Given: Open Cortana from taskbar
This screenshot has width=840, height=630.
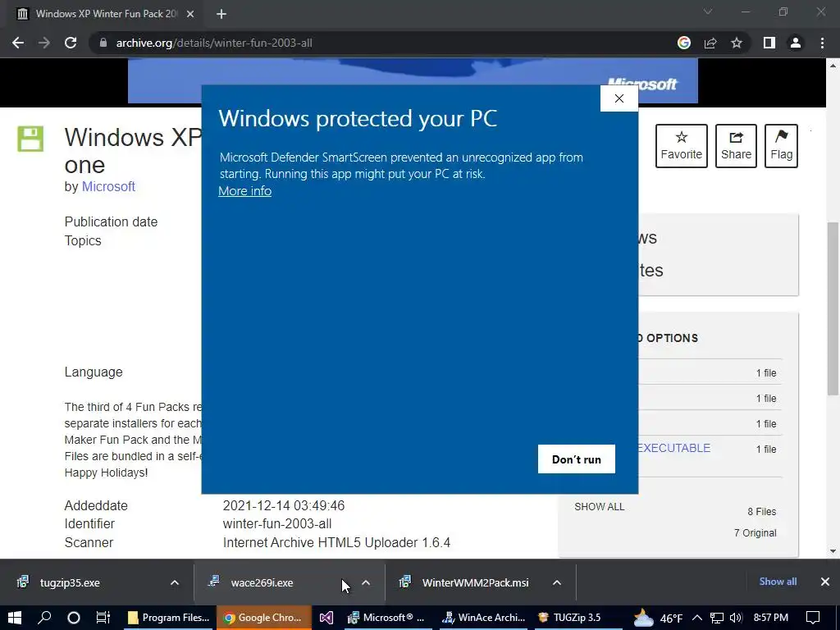Looking at the screenshot, I should [x=74, y=618].
